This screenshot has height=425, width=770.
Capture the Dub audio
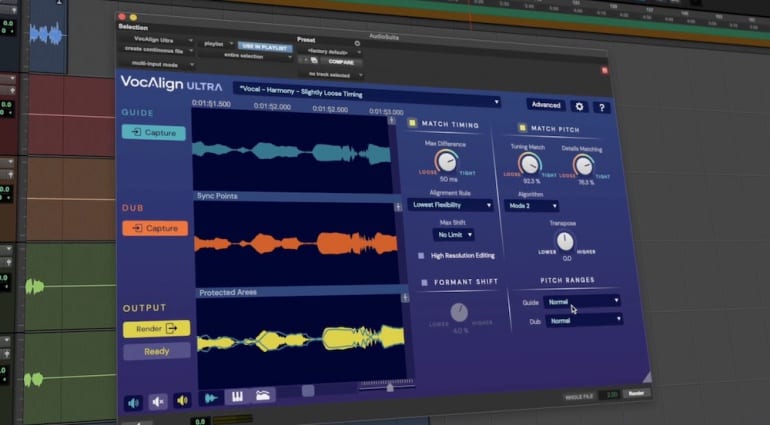[155, 228]
